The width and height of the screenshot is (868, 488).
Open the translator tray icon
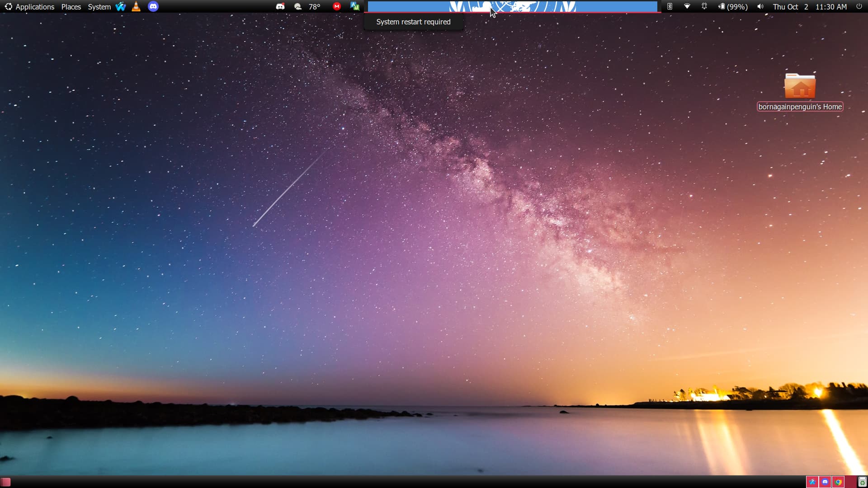pos(354,6)
